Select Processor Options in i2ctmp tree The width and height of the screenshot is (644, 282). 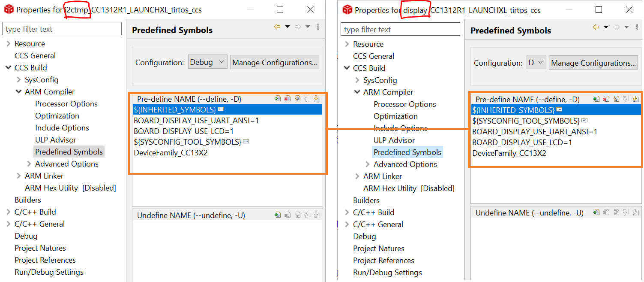66,103
